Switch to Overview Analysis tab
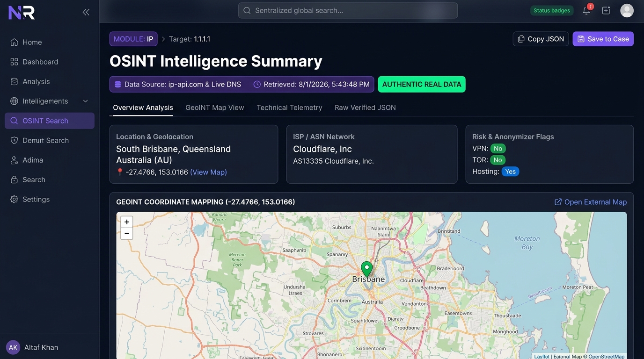The image size is (644, 359). [143, 108]
